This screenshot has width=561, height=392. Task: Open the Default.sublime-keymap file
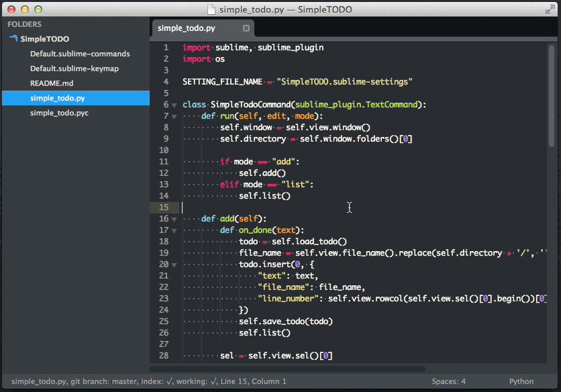(x=73, y=68)
